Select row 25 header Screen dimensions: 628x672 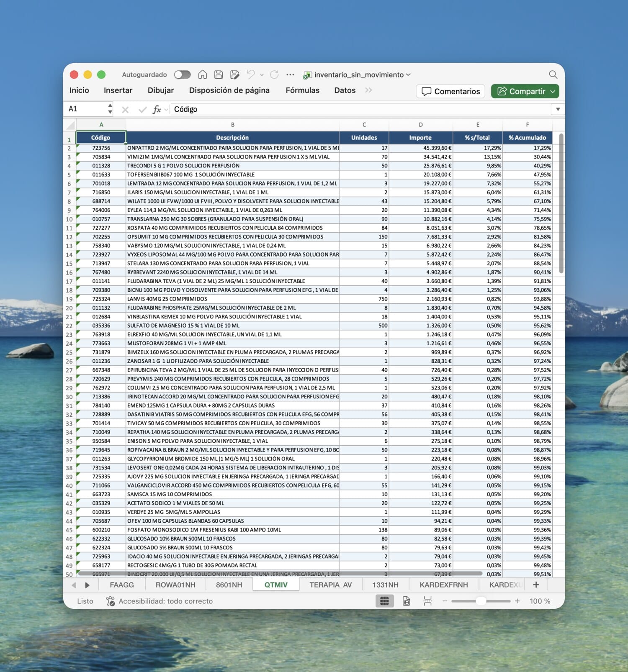(69, 353)
